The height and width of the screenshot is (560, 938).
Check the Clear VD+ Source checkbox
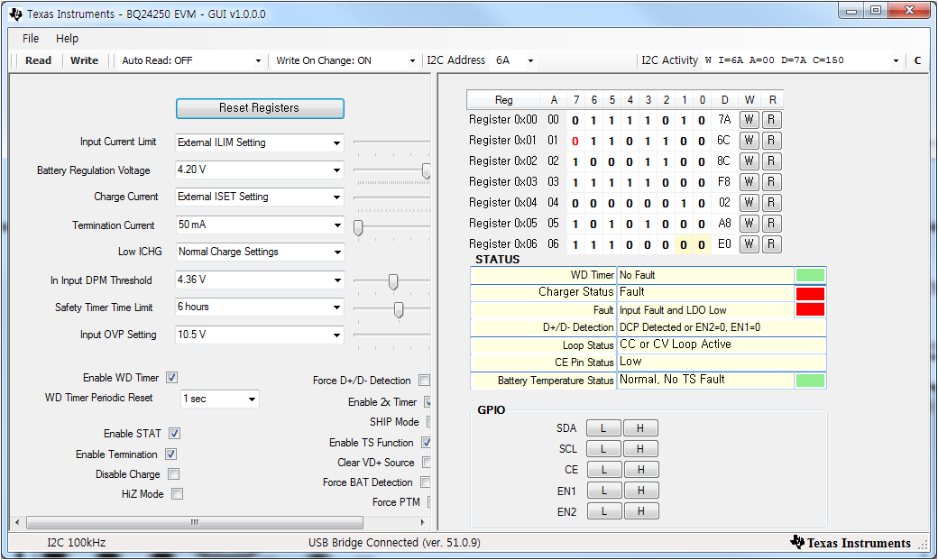coord(427,463)
